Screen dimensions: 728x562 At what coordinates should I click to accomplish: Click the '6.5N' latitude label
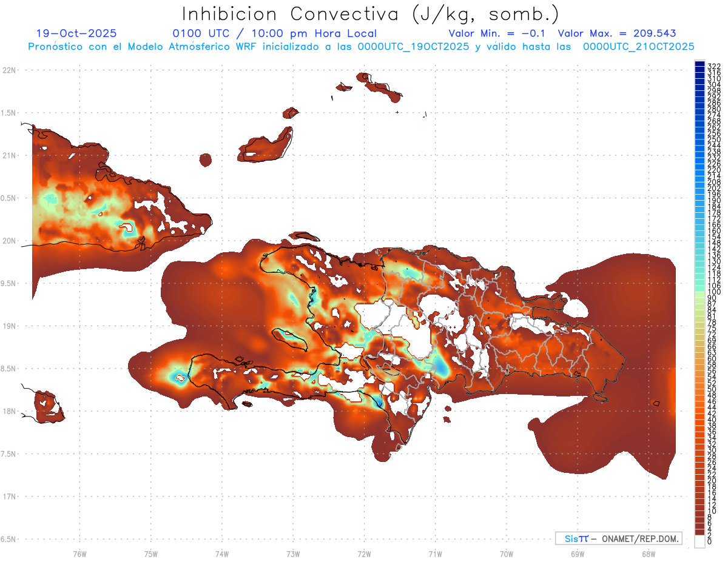8,539
